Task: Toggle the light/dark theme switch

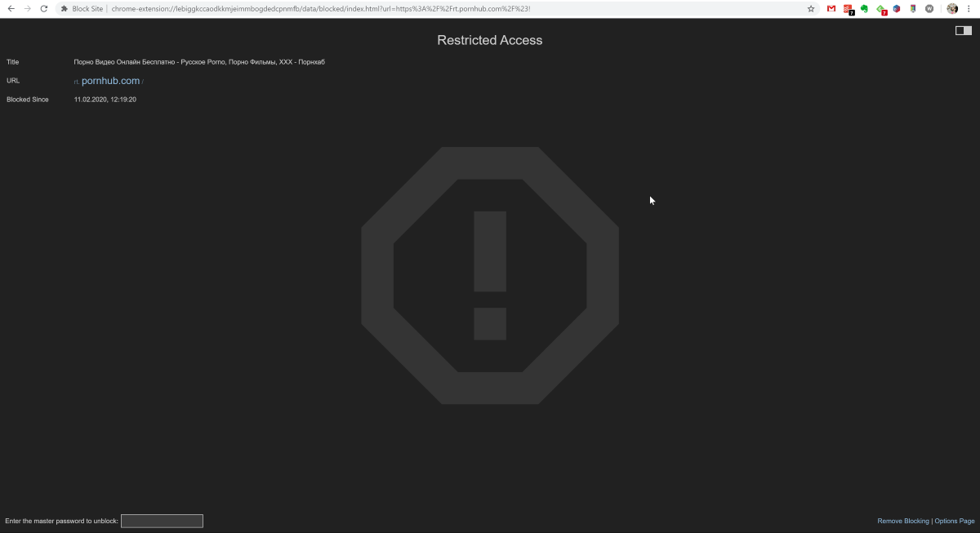Action: pos(964,30)
